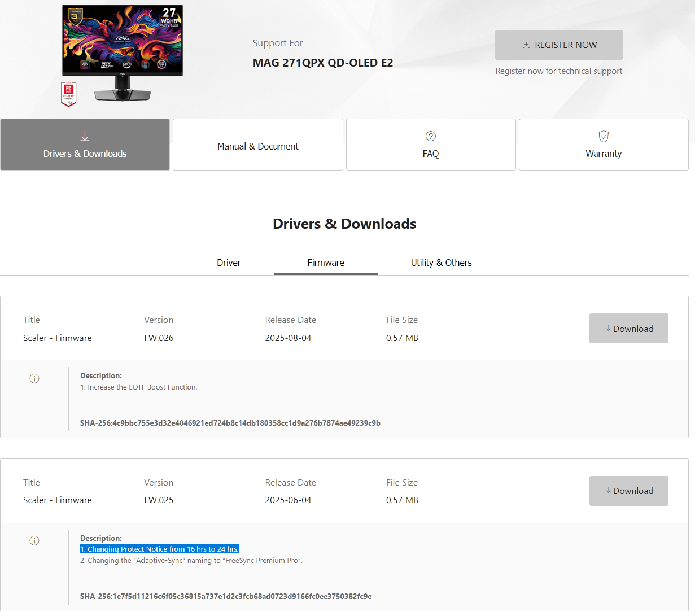Click the release date 2025-06-04
The width and height of the screenshot is (695, 616).
coord(288,500)
